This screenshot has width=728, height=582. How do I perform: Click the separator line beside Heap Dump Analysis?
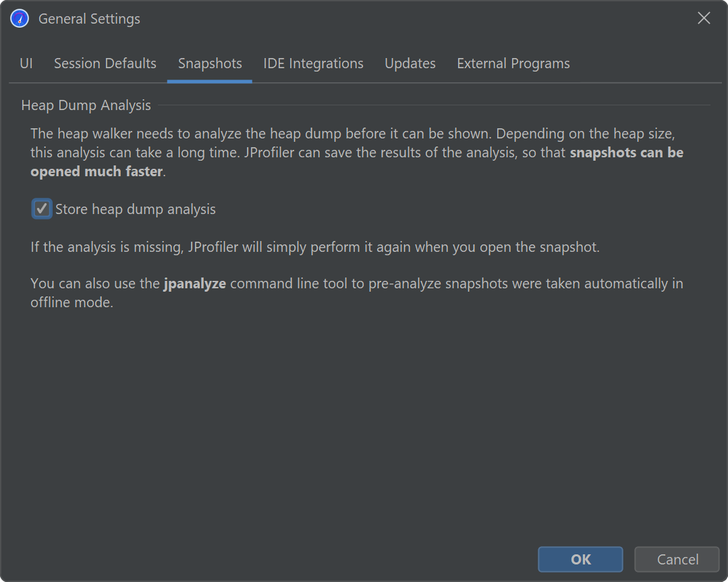(x=432, y=105)
